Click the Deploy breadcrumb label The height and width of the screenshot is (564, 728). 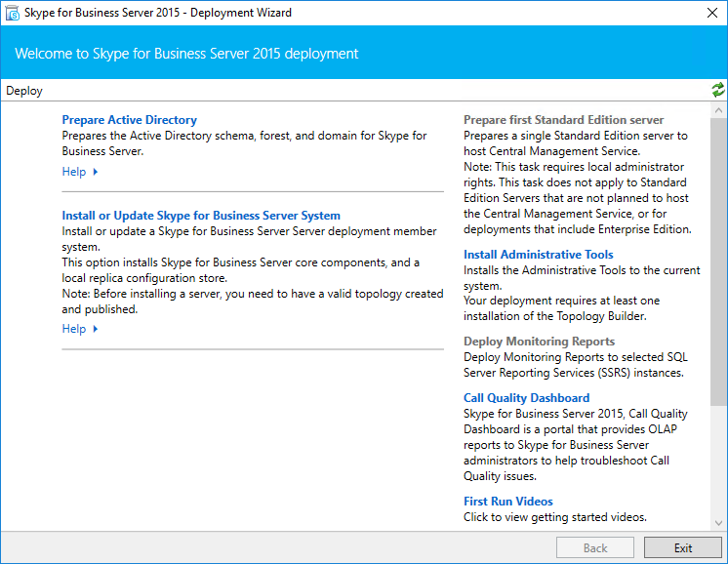24,91
